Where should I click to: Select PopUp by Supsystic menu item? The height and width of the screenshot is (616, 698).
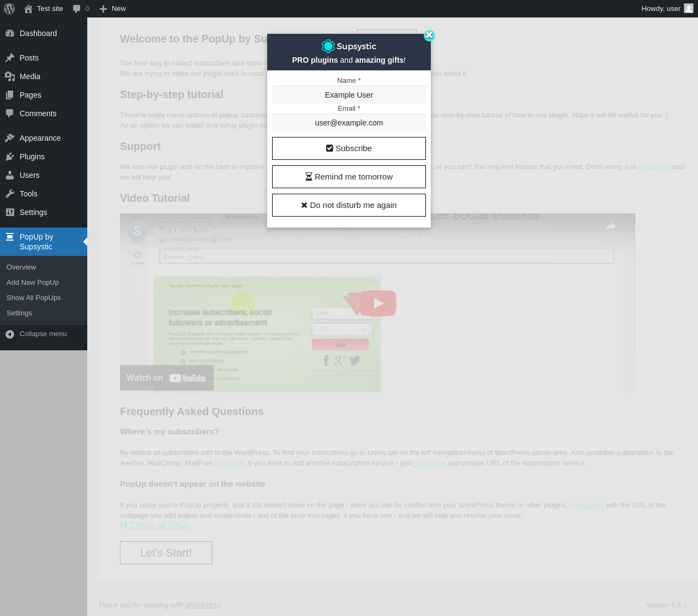(44, 242)
